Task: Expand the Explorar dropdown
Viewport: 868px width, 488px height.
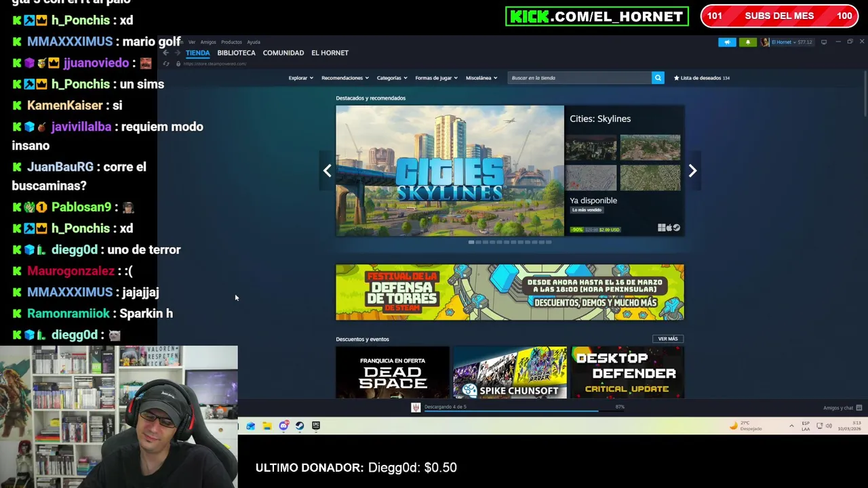Action: [x=300, y=78]
